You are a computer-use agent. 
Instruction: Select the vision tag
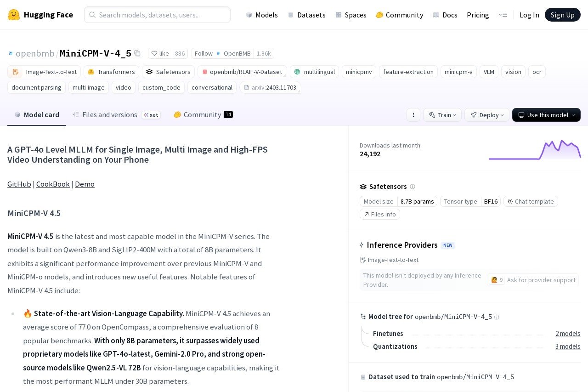[x=513, y=72]
